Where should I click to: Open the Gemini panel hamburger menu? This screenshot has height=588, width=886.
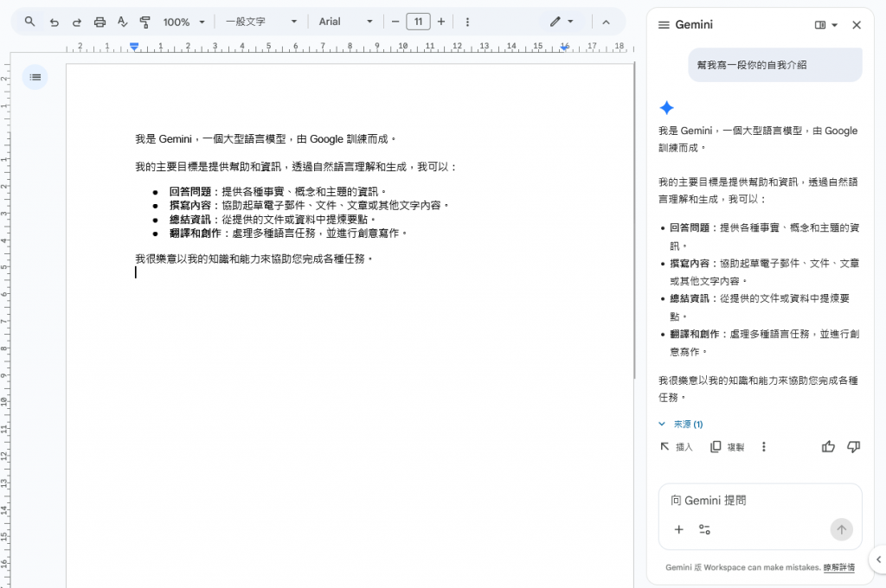pyautogui.click(x=664, y=25)
